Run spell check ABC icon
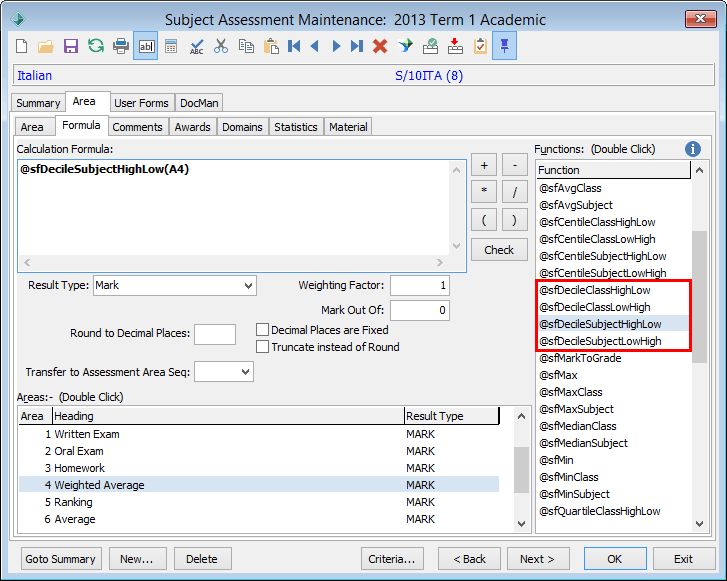 pyautogui.click(x=197, y=46)
